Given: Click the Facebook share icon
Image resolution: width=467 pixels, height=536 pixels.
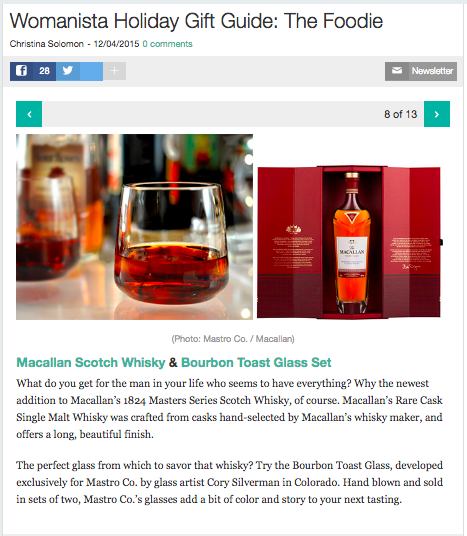Looking at the screenshot, I should (21, 71).
